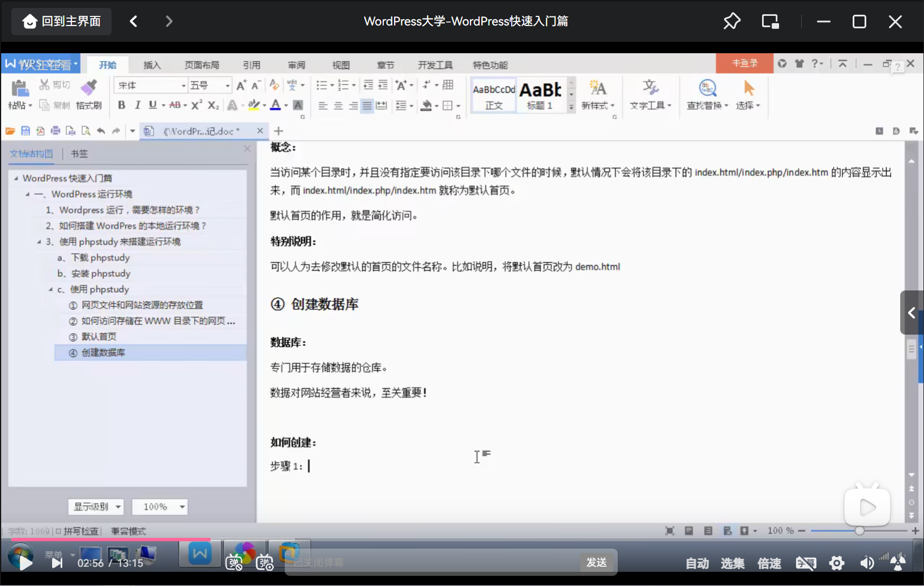Collapse WordPress快速入门篇 tree node
Screen dimensions: 924x586
tap(16, 178)
